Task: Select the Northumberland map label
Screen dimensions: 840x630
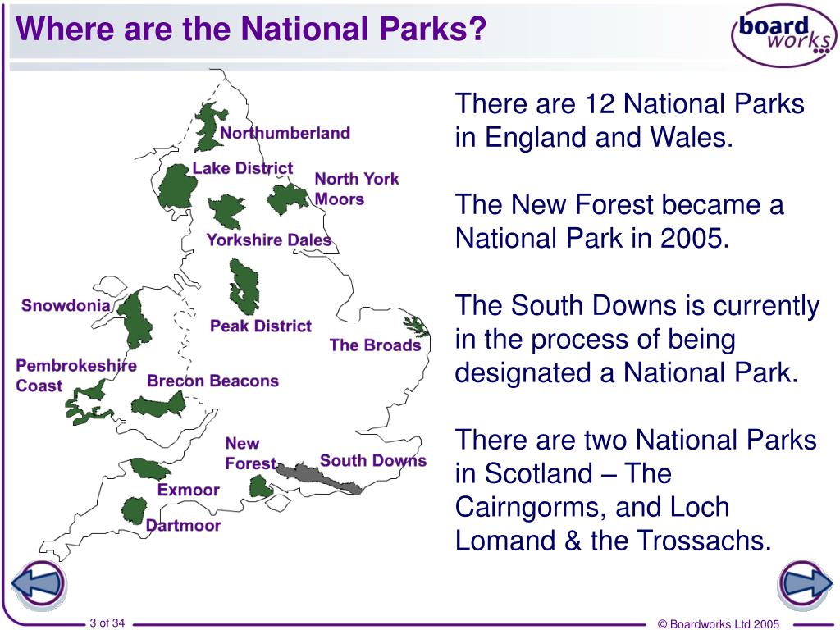Action: click(285, 133)
